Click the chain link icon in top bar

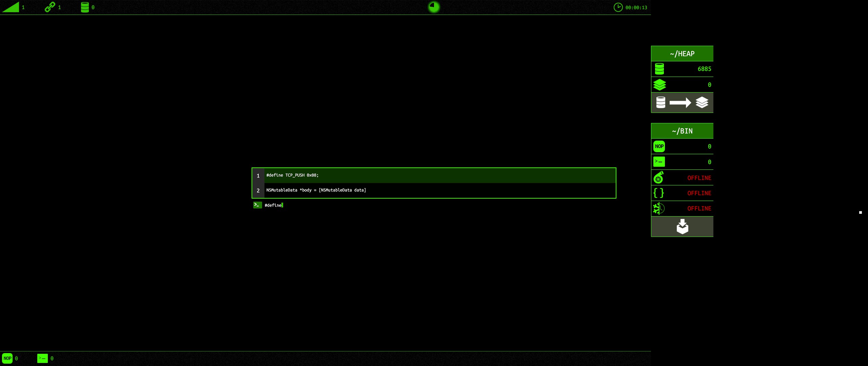coord(50,7)
